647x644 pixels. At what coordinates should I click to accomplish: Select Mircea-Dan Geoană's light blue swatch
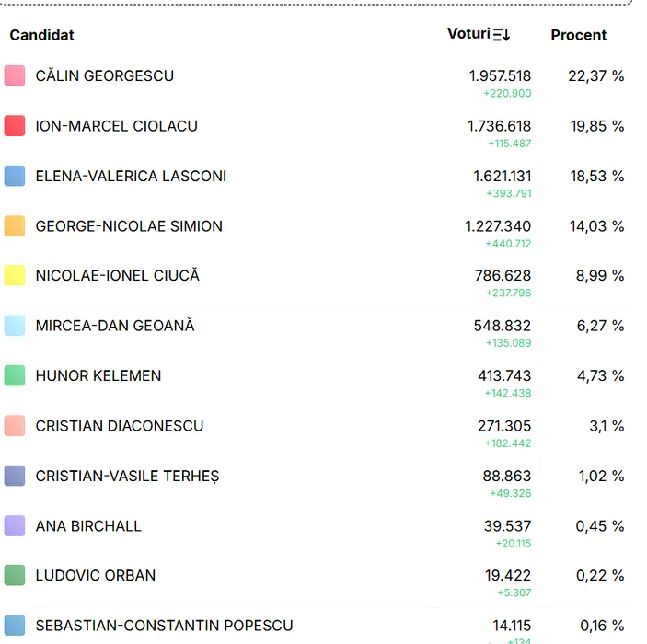click(x=15, y=326)
